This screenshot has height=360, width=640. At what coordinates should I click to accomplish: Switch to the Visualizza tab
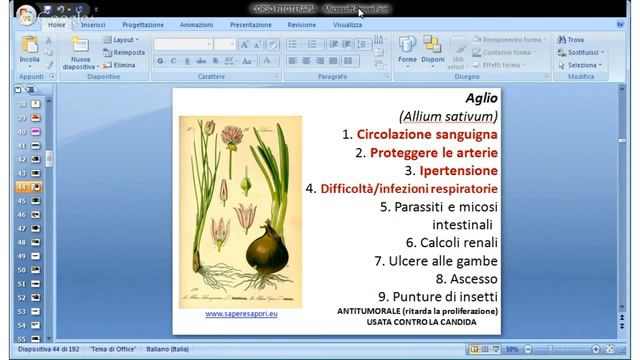347,25
